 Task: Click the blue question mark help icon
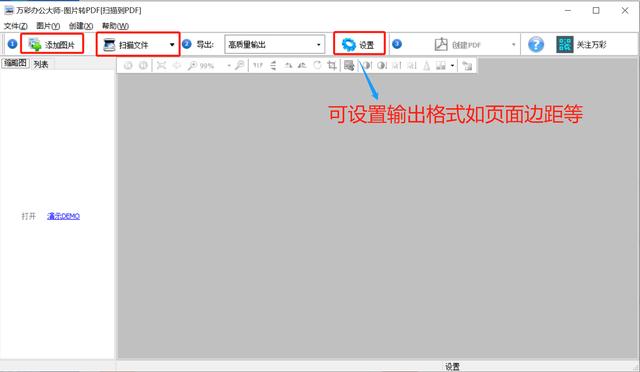click(536, 45)
